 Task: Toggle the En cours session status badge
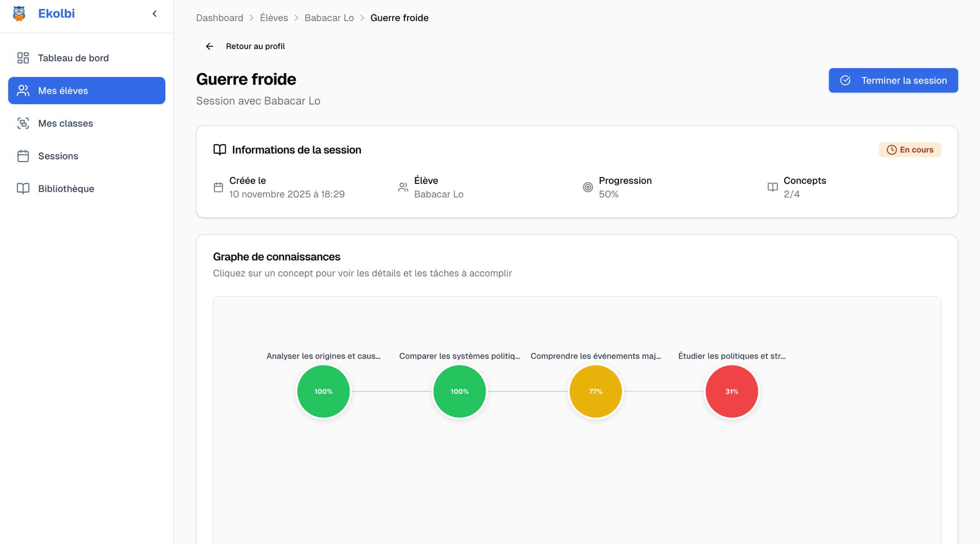click(x=910, y=150)
